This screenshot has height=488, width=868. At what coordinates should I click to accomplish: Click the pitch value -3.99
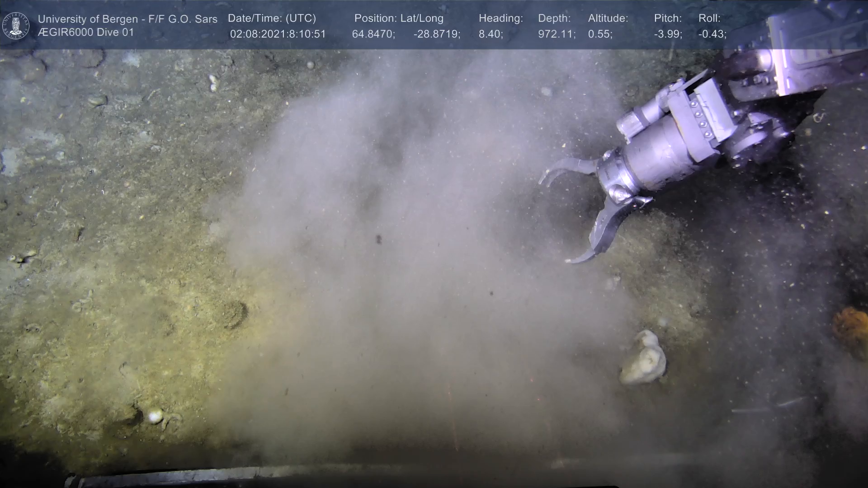(668, 34)
